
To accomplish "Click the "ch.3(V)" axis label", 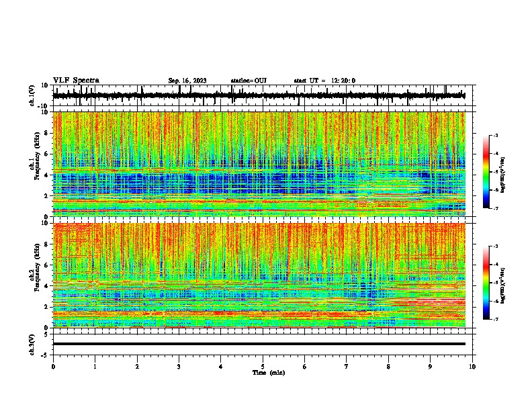I will coord(32,345).
